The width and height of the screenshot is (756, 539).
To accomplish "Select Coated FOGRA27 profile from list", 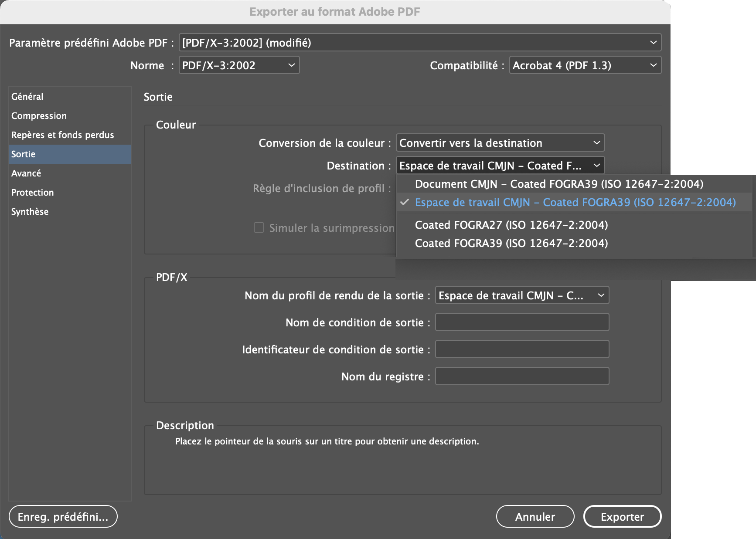I will pyautogui.click(x=511, y=225).
